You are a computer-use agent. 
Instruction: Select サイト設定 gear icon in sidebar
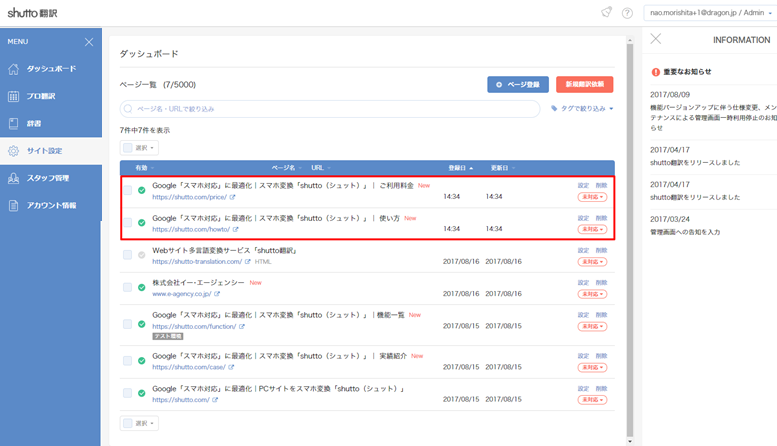coord(13,151)
